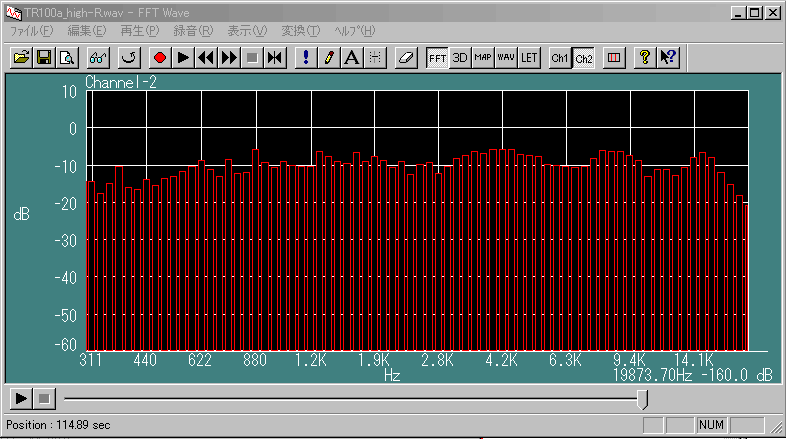This screenshot has height=439, width=786.
Task: Select channel Ch1 button
Action: coord(560,58)
